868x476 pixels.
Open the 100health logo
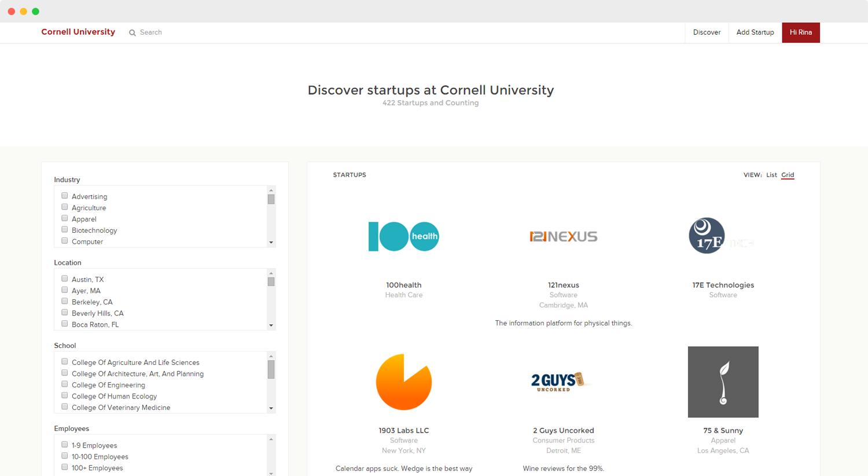pos(404,236)
